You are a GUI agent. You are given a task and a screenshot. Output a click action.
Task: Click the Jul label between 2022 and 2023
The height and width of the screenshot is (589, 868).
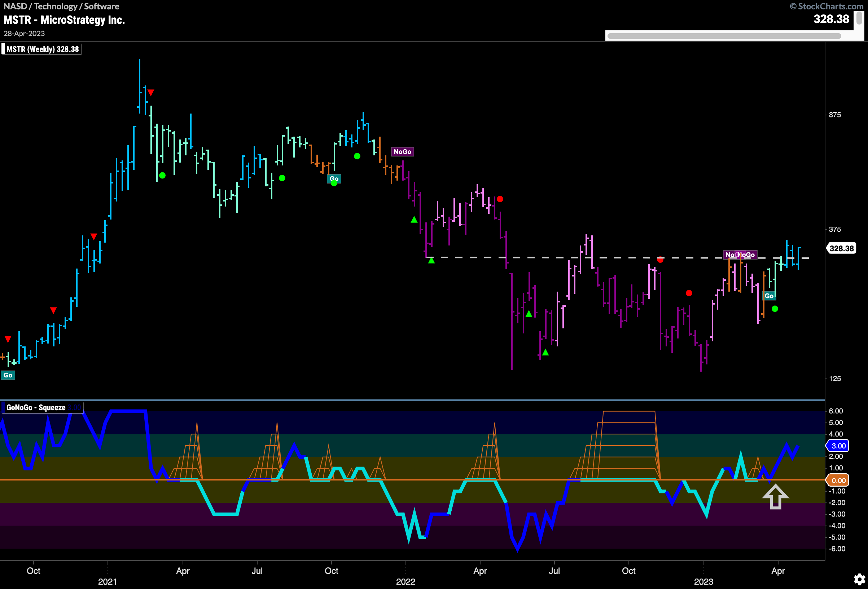coord(554,571)
